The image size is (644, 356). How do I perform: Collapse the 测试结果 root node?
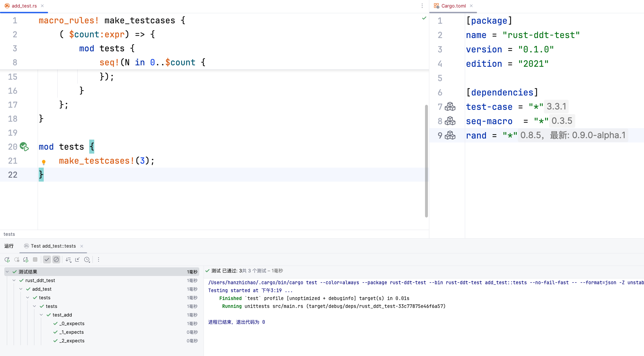(7, 272)
